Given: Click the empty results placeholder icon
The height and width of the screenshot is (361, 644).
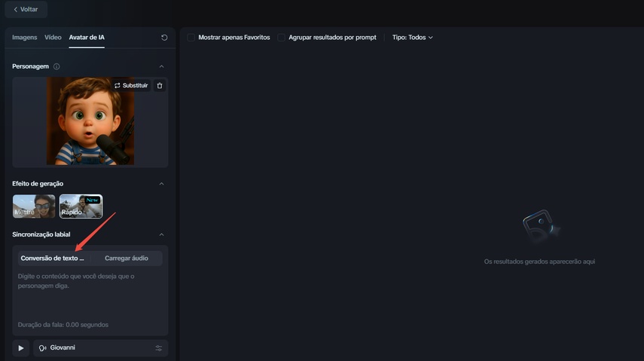Looking at the screenshot, I should [x=541, y=226].
